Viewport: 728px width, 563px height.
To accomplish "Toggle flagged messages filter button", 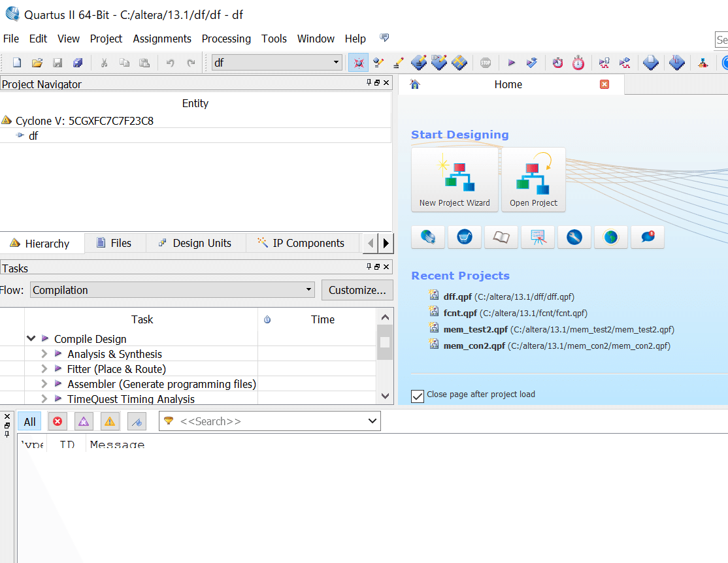I will pos(137,421).
